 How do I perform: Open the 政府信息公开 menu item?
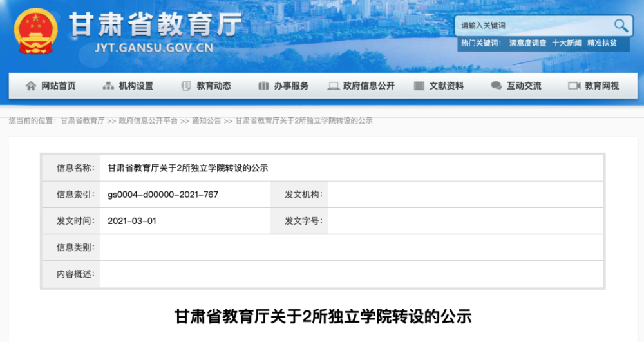click(369, 86)
